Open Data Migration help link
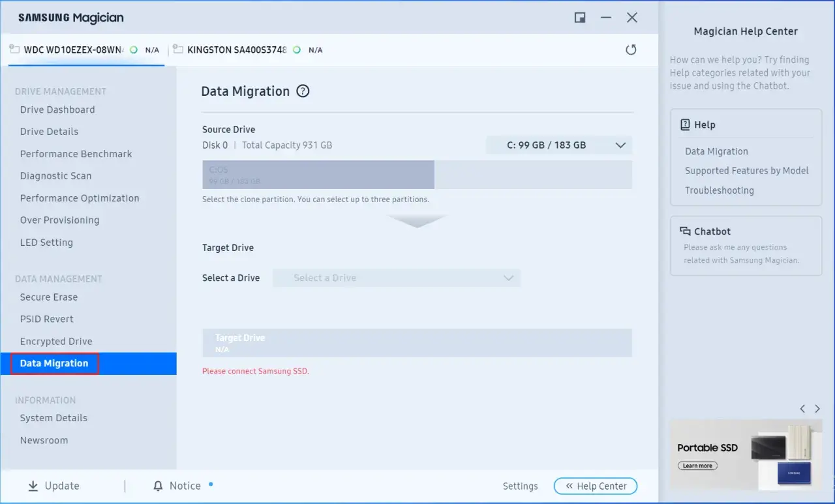Screen dimensions: 835x504 (x=716, y=151)
